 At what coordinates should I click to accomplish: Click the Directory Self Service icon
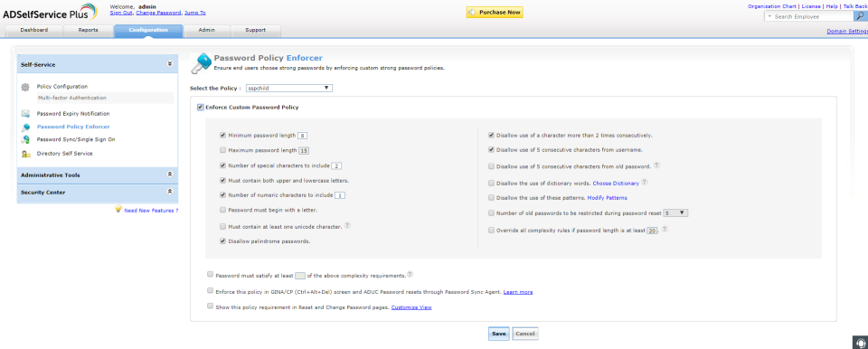25,154
